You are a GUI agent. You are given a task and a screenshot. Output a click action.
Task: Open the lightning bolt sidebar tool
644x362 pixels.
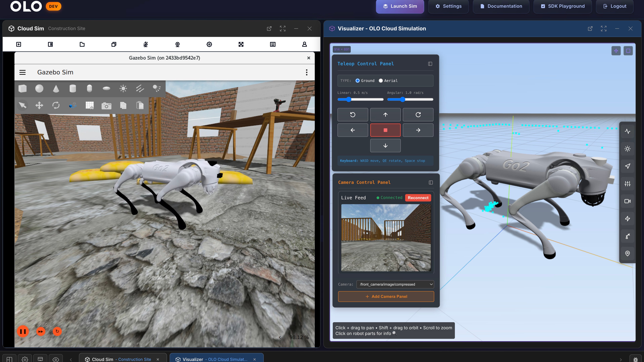click(628, 219)
